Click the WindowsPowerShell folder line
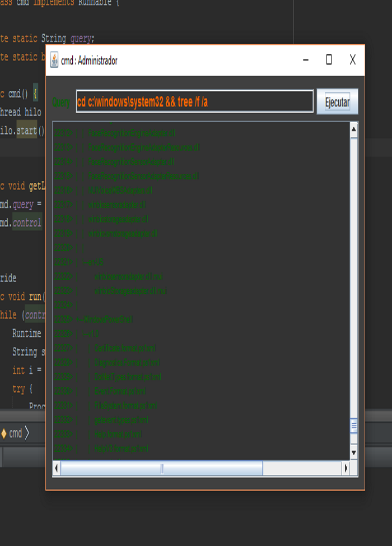The width and height of the screenshot is (392, 546). pyautogui.click(x=104, y=320)
